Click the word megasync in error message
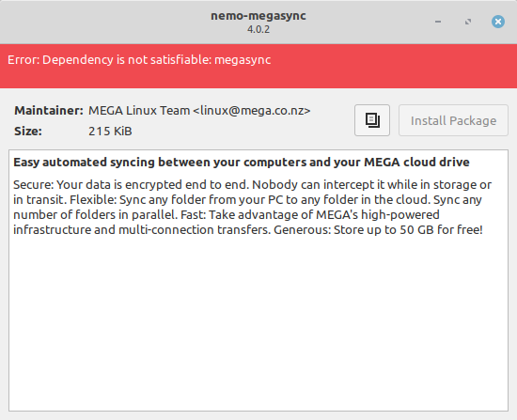The height and width of the screenshot is (420, 517). click(x=243, y=60)
